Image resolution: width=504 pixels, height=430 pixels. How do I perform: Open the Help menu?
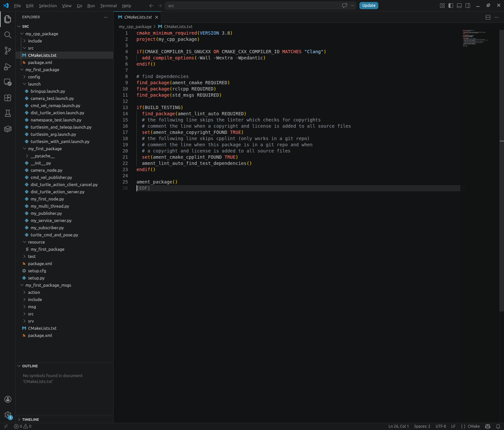click(127, 6)
